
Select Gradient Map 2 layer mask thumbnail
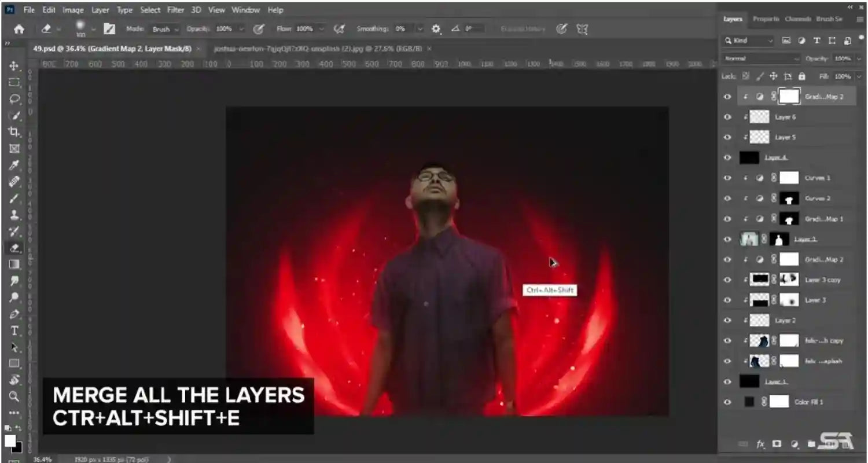tap(789, 97)
